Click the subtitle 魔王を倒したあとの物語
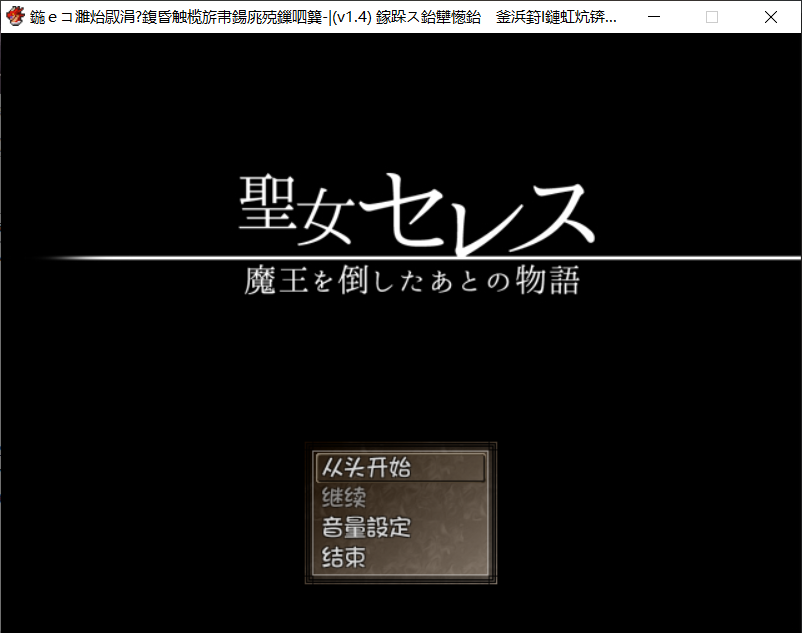This screenshot has height=633, width=802. [x=412, y=280]
